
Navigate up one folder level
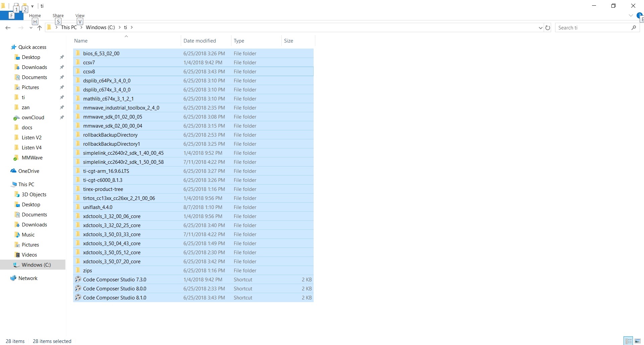pos(40,28)
